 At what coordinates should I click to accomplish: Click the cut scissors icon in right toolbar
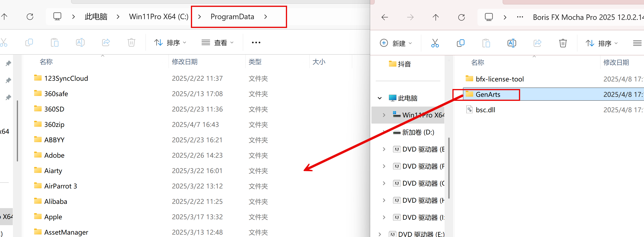coord(435,43)
